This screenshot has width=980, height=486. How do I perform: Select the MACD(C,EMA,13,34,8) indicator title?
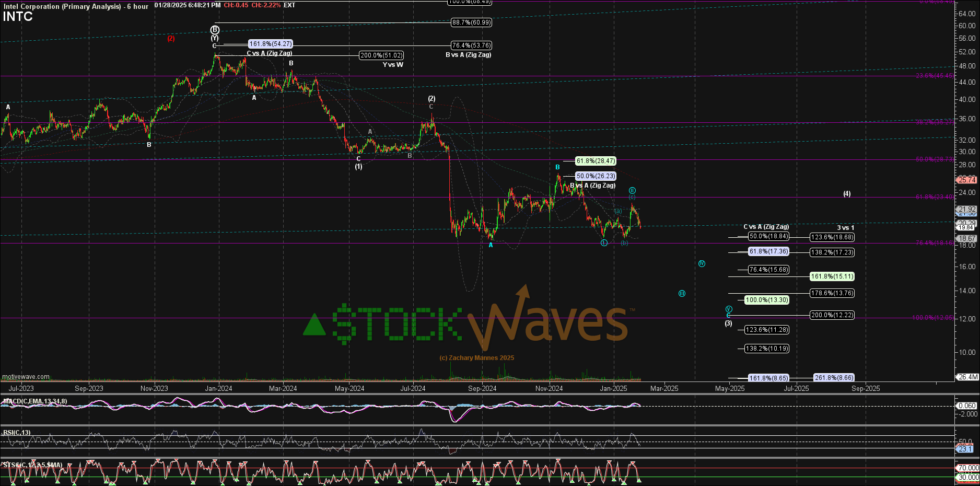(35, 400)
